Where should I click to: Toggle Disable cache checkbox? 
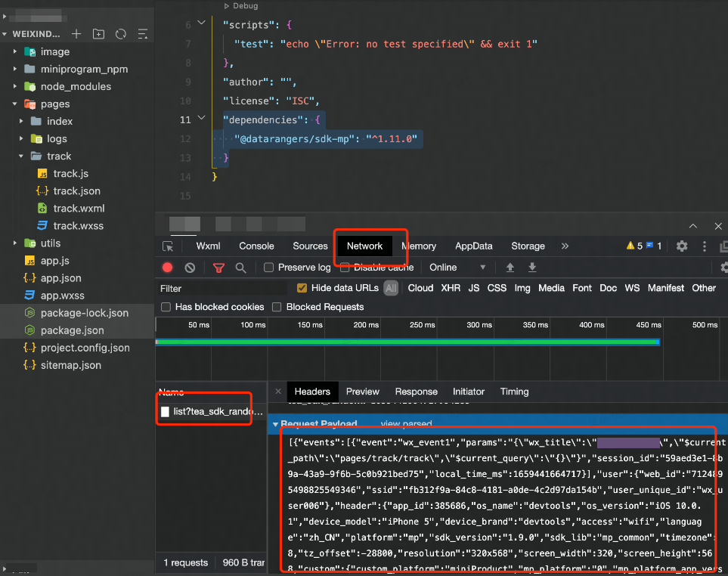(x=345, y=268)
